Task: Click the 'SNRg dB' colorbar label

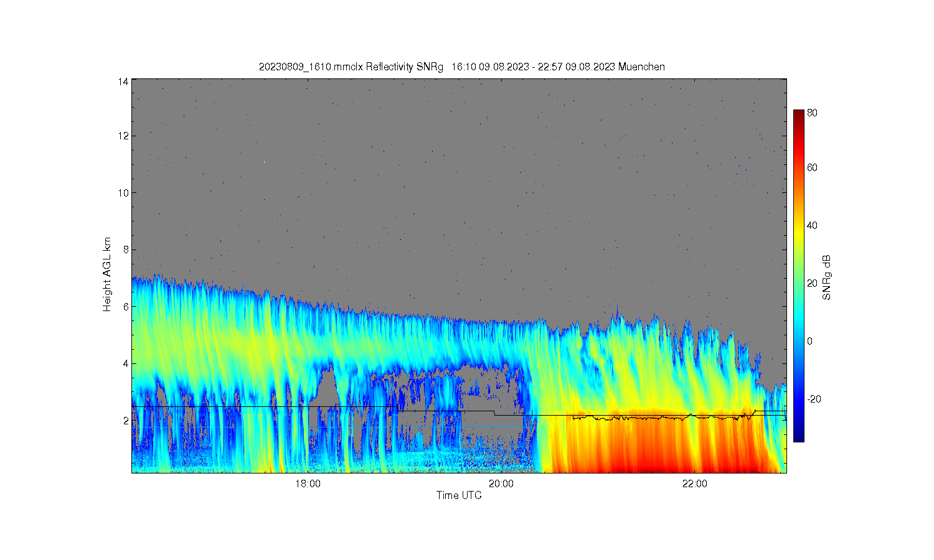Action: pyautogui.click(x=827, y=278)
